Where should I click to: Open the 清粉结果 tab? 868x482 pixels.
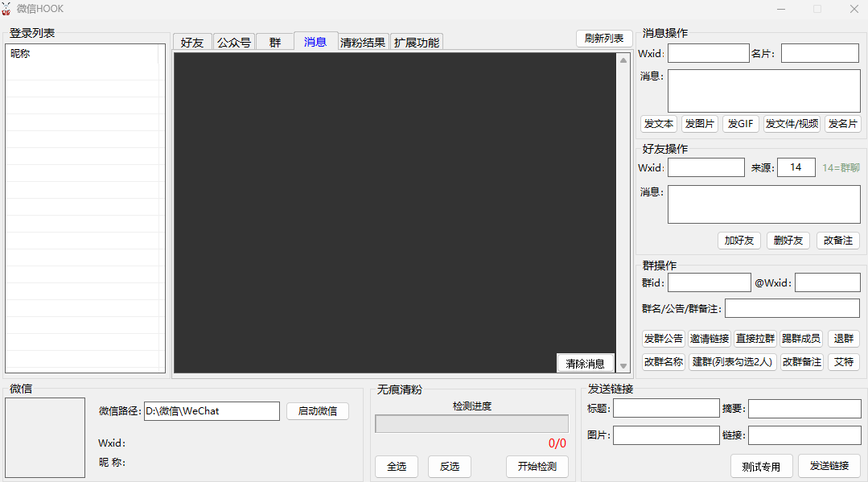click(363, 43)
